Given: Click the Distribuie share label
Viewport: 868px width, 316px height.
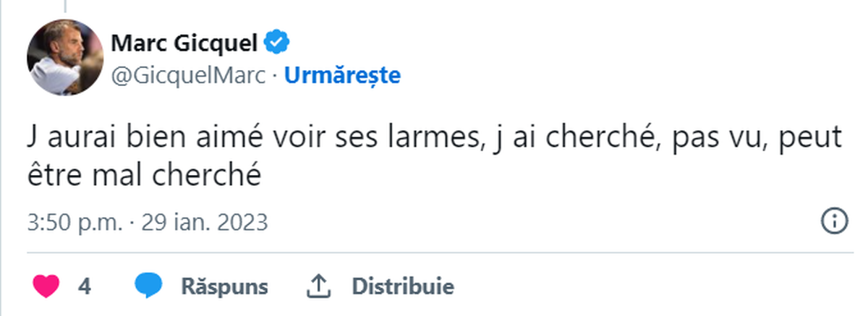Looking at the screenshot, I should [x=402, y=287].
